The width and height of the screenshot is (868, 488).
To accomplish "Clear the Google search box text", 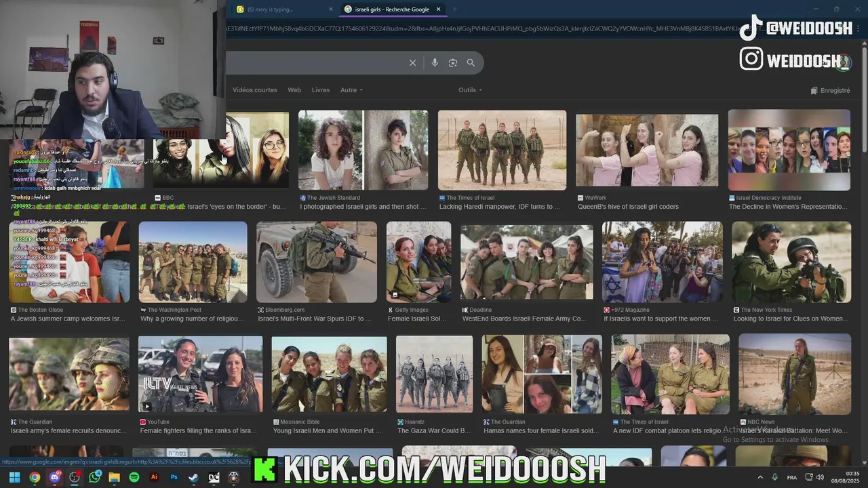I will click(x=412, y=63).
